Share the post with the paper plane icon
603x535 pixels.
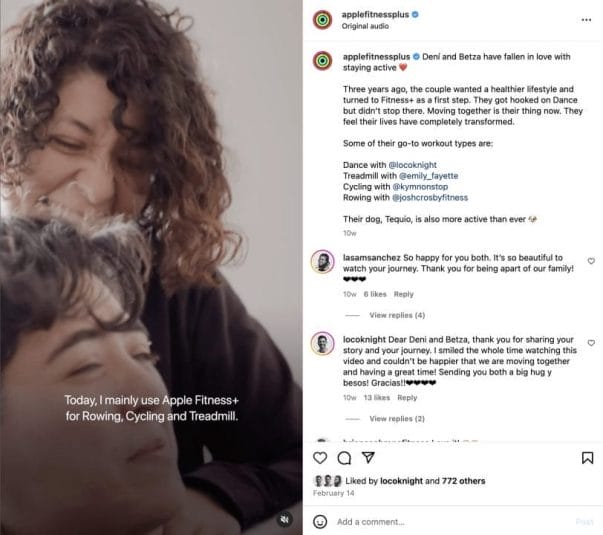coord(368,458)
